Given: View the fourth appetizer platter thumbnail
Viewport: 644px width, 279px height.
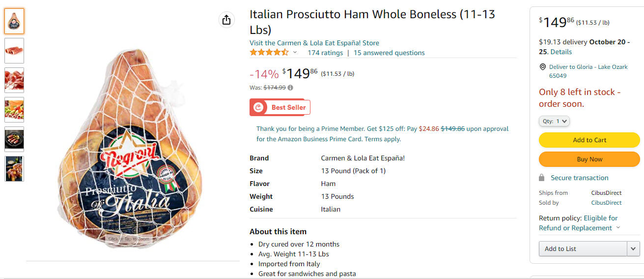Looking at the screenshot, I should 14,110.
